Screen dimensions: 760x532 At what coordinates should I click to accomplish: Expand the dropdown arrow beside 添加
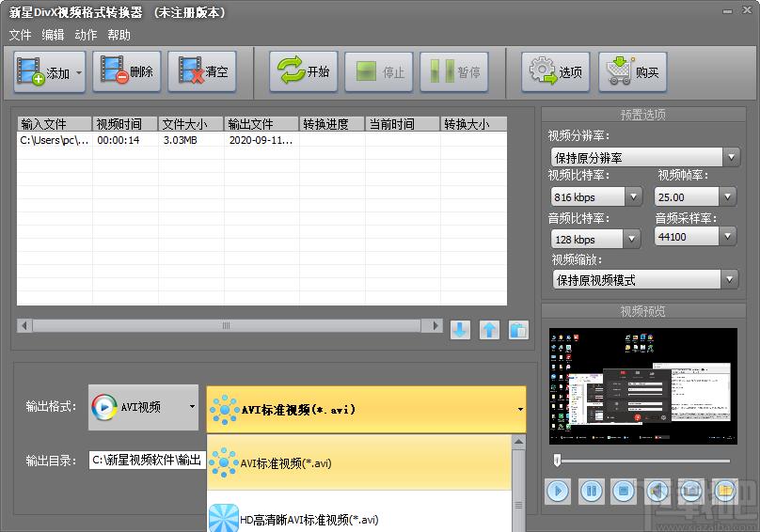80,72
